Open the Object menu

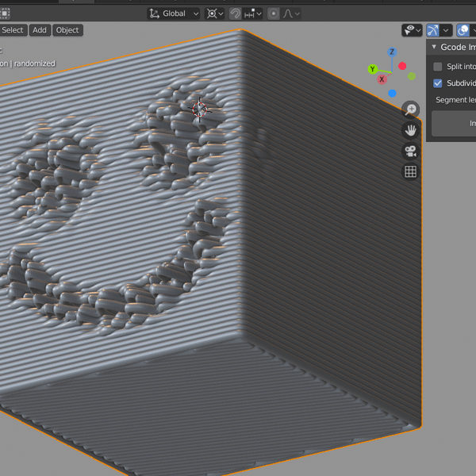coord(67,30)
